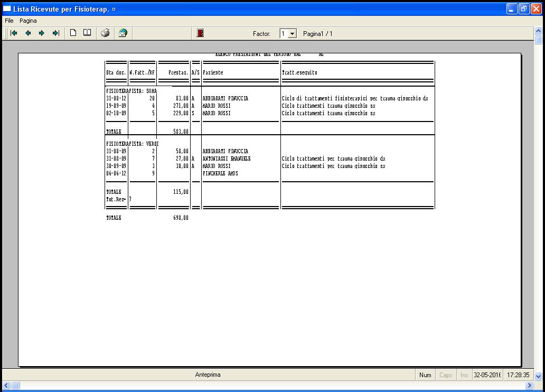Click the status bar clock 17:28:35
545x392 pixels.
tap(518, 375)
